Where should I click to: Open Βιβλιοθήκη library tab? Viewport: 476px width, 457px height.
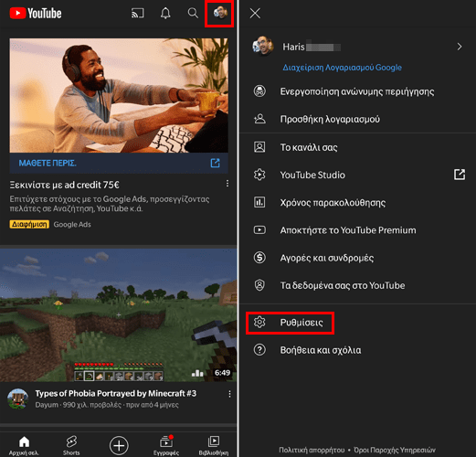click(214, 445)
